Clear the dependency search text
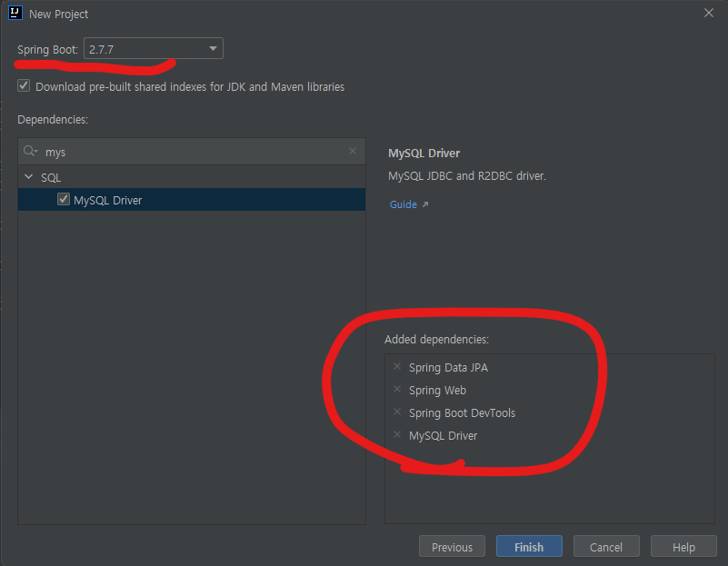Screen dimensions: 728x566 coord(353,151)
